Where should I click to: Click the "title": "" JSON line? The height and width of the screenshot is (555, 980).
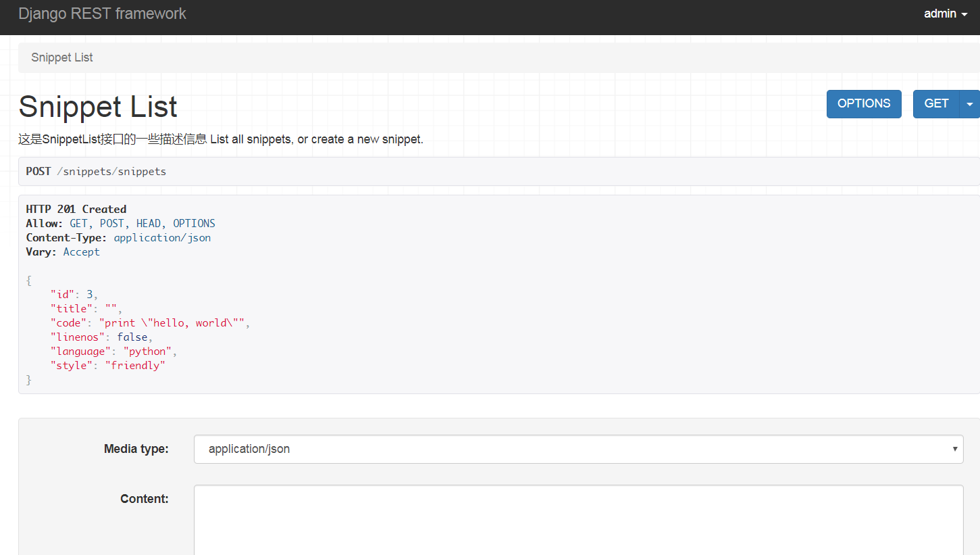[x=86, y=308]
